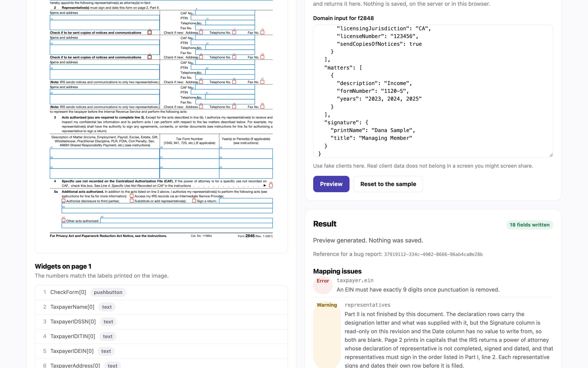The image size is (588, 368).
Task: Tick second representative's new Fax No. checkbox
Action: [262, 57]
